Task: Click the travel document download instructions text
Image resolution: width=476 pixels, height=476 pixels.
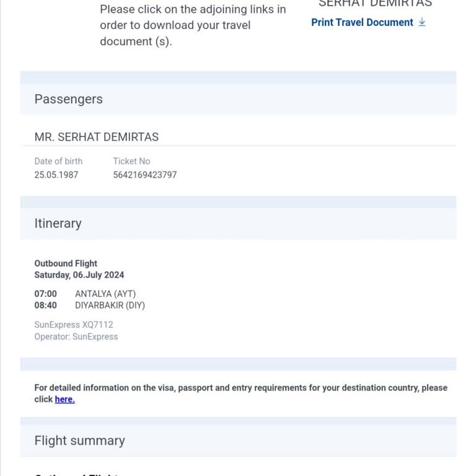Action: (193, 25)
